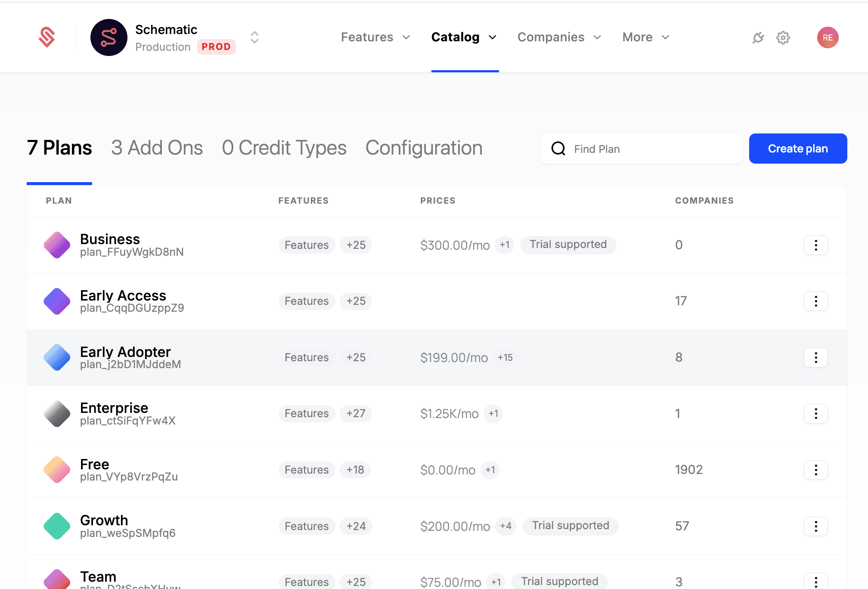
Task: Click the Create plan button
Action: (798, 149)
